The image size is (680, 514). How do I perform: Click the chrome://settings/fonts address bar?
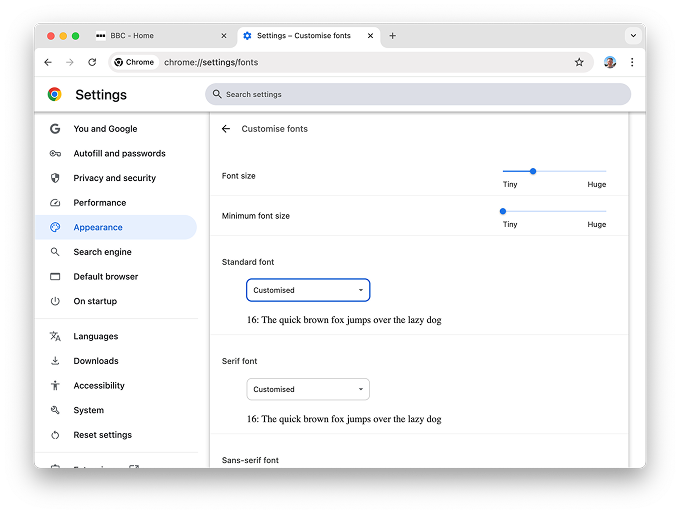tap(350, 62)
